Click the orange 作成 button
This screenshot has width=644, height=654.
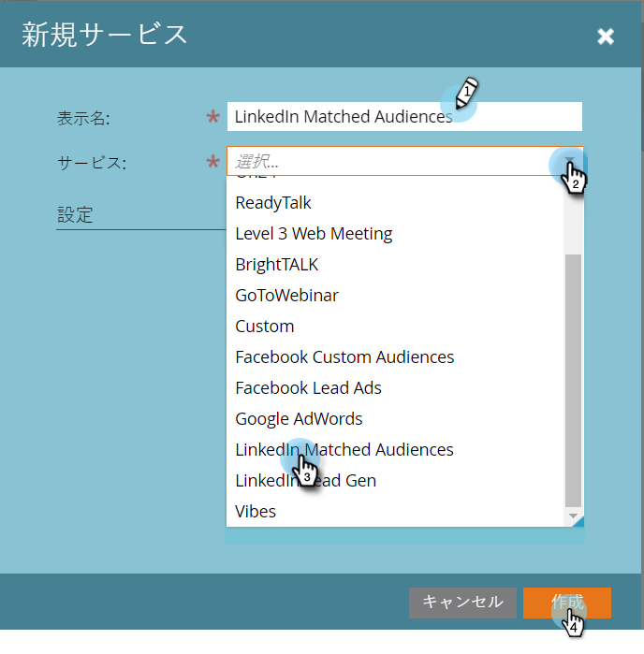tap(567, 603)
